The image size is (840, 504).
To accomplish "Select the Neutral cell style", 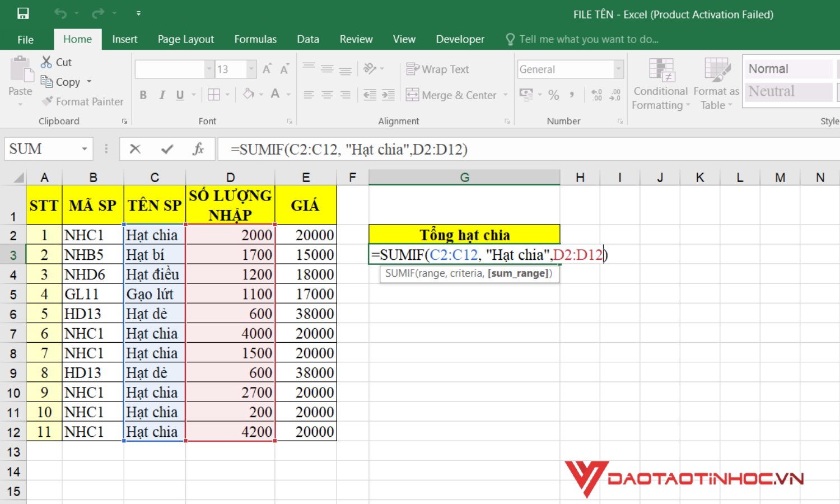I will pos(790,91).
